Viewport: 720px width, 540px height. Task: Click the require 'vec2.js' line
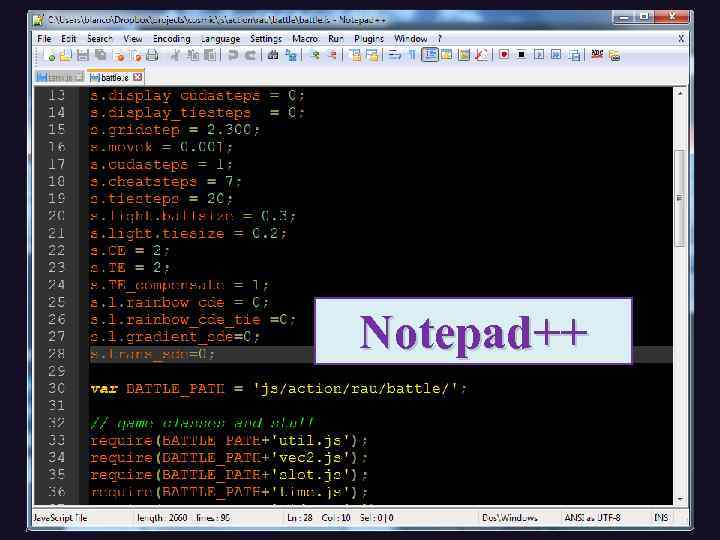(229, 457)
